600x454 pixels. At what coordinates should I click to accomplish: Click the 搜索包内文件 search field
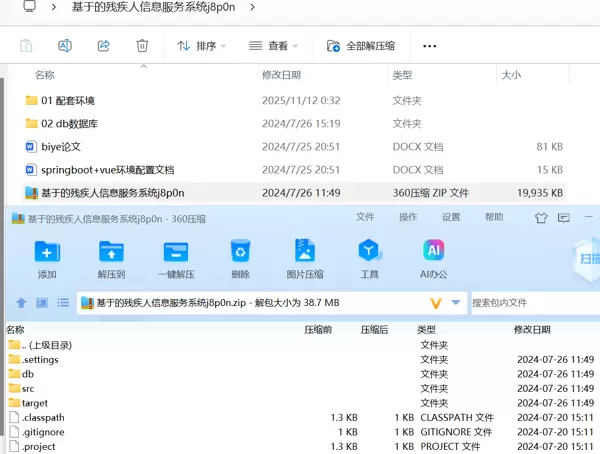point(530,302)
